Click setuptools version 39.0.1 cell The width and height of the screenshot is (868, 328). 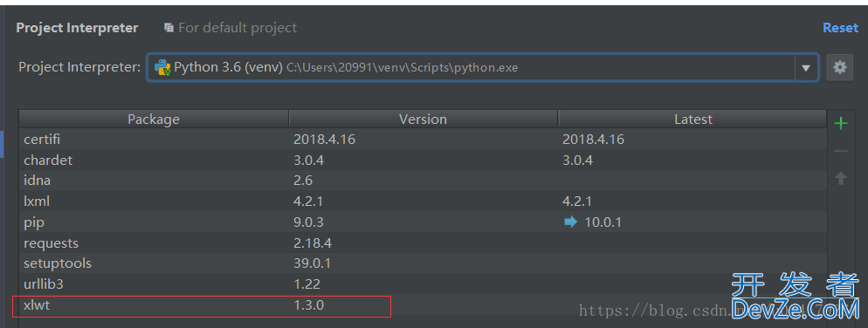pos(313,263)
